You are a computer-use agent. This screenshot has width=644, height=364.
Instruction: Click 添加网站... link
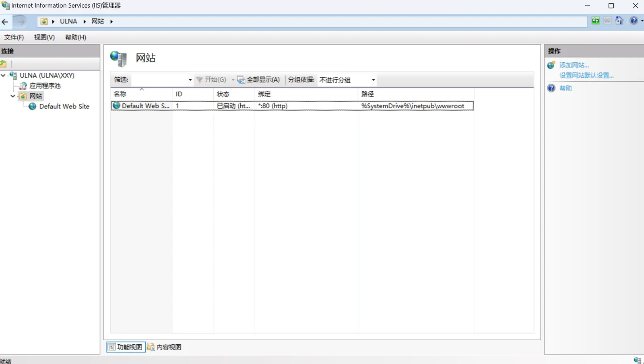574,65
